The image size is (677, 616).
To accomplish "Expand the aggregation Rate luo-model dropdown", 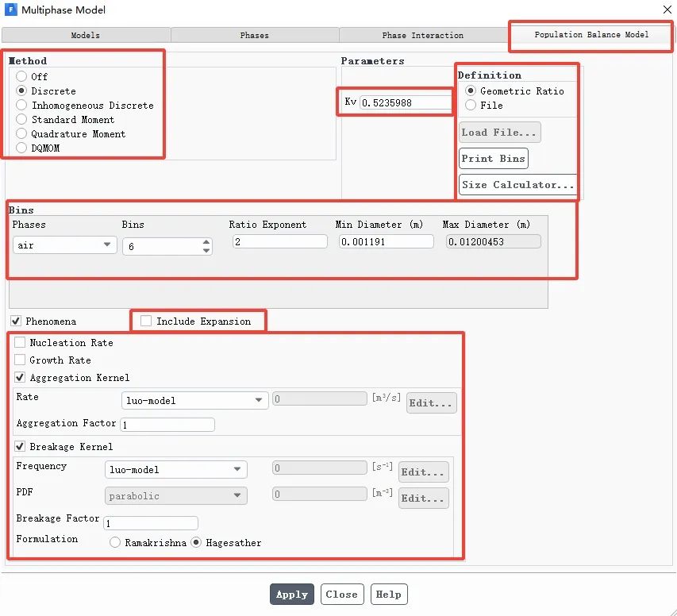I will 194,401.
